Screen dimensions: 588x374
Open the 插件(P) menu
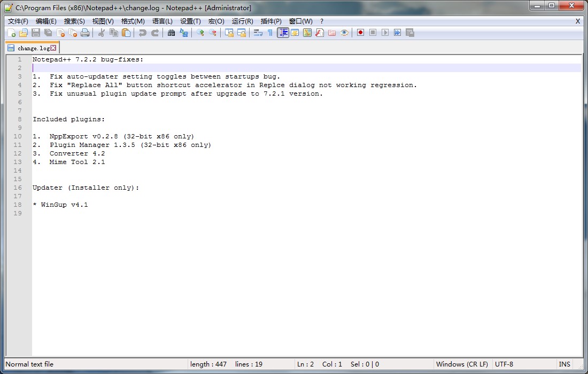tap(270, 21)
